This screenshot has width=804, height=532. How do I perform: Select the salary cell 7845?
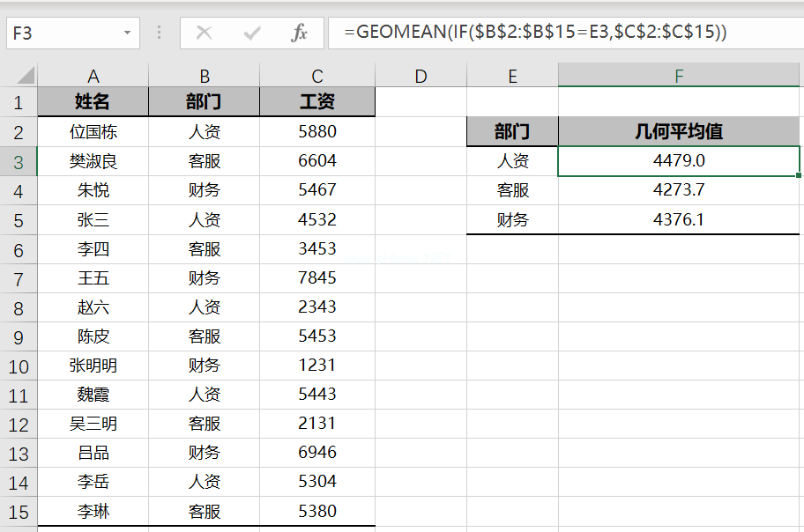coord(316,278)
